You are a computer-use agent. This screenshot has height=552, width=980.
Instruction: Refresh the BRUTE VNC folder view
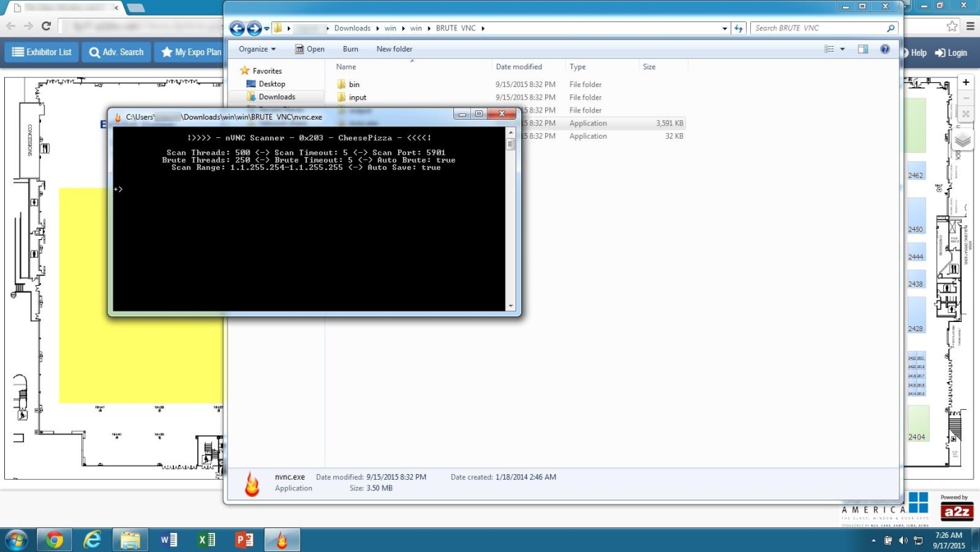[739, 28]
